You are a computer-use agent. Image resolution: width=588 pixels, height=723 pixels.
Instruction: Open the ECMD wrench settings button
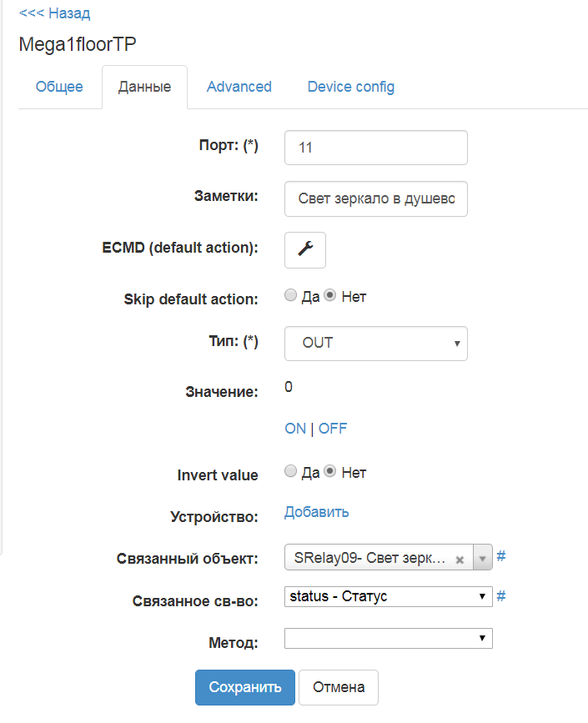pos(305,249)
